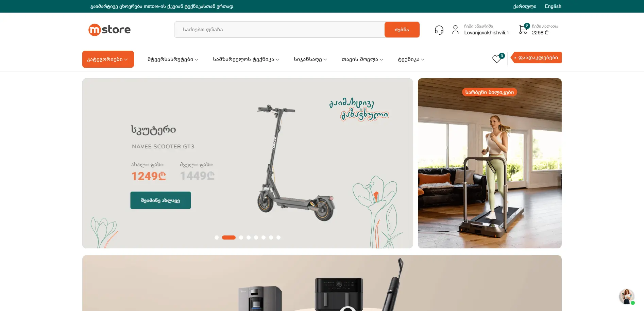Viewport: 644px width, 311px height.
Task: Open the headset support icon
Action: [x=439, y=30]
